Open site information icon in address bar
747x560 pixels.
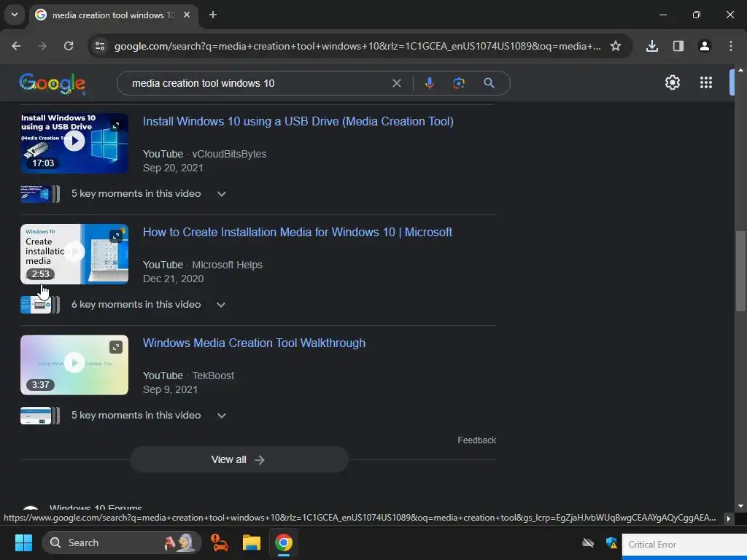coord(100,46)
